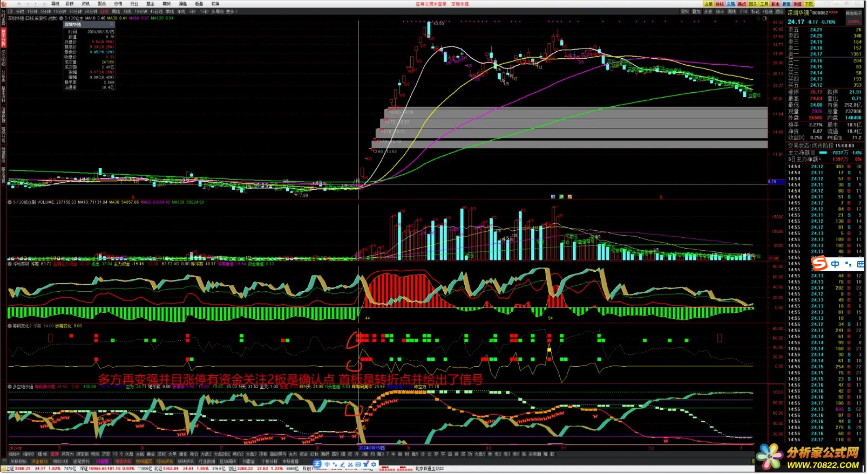The width and height of the screenshot is (868, 474).
Task: Click the back navigation arrow in title bar
Action: point(28,4)
